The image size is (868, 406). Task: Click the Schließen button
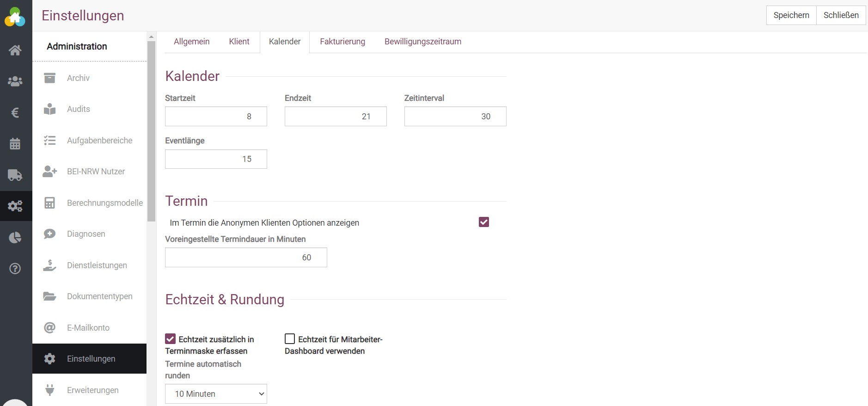pyautogui.click(x=841, y=15)
